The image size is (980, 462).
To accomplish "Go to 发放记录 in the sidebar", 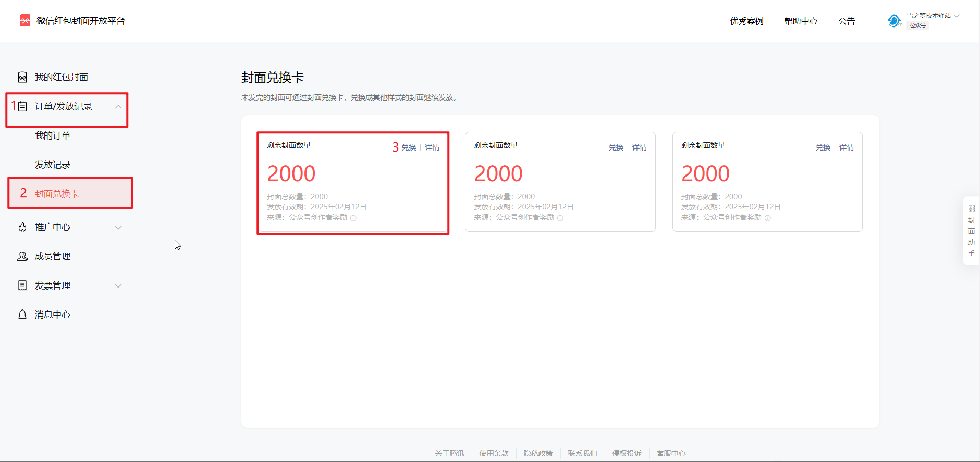I will coord(53,165).
